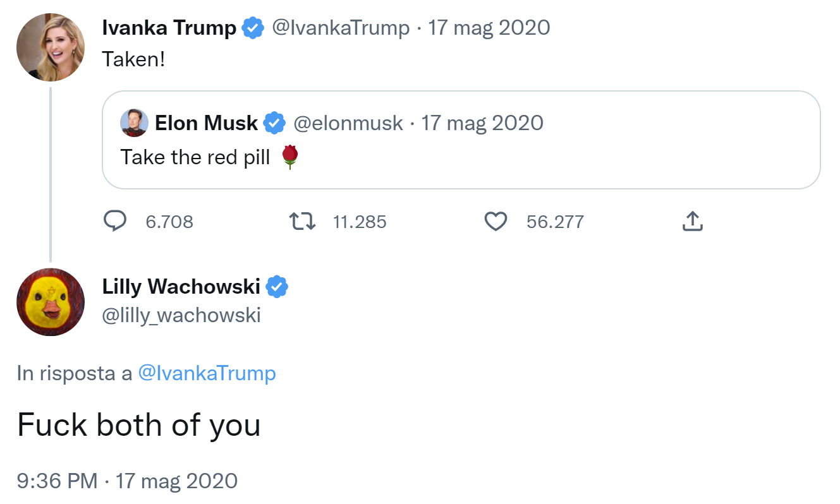
Task: Open Ivanka Trump's profile picture
Action: 51,47
